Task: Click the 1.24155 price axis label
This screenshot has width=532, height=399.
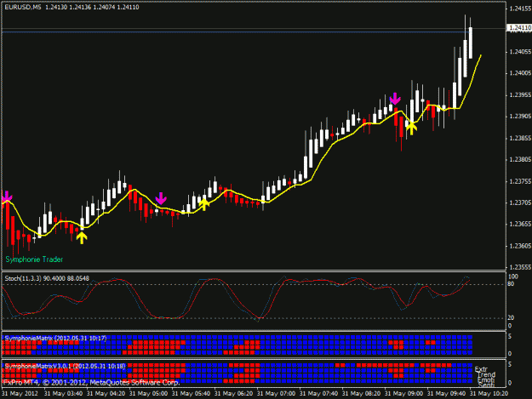Action: click(520, 9)
